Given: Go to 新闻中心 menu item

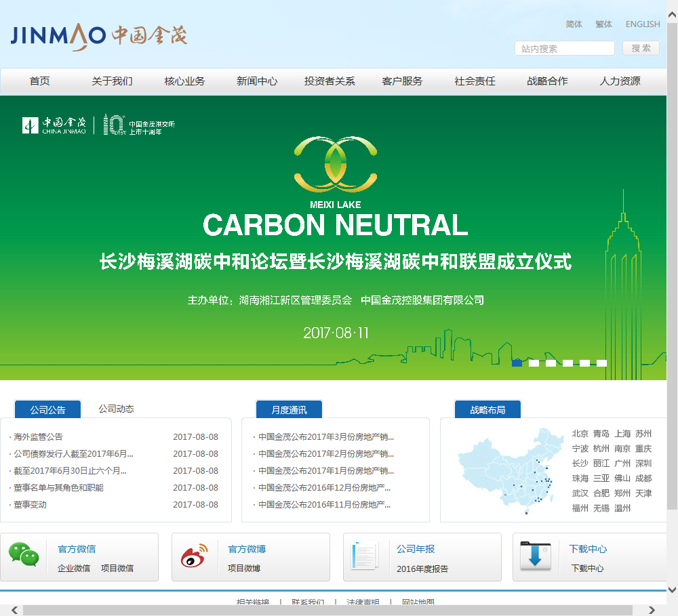Looking at the screenshot, I should click(257, 81).
